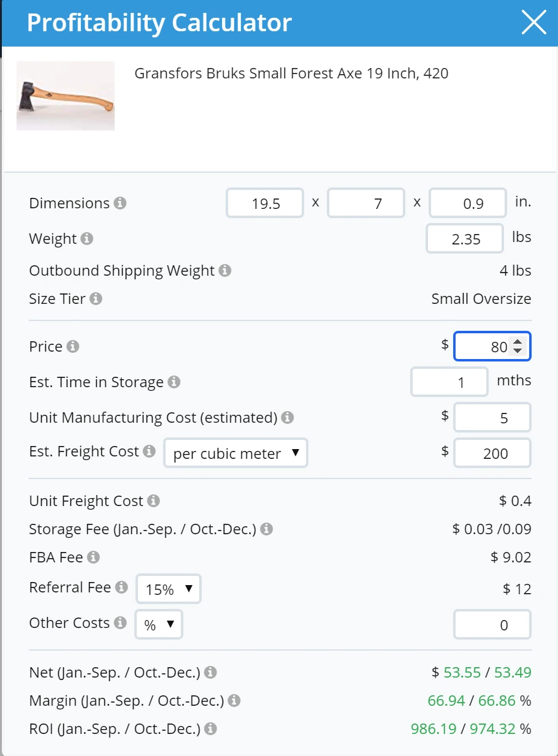This screenshot has width=558, height=756.
Task: Click the Unit Manufacturing Cost input field
Action: coord(492,418)
